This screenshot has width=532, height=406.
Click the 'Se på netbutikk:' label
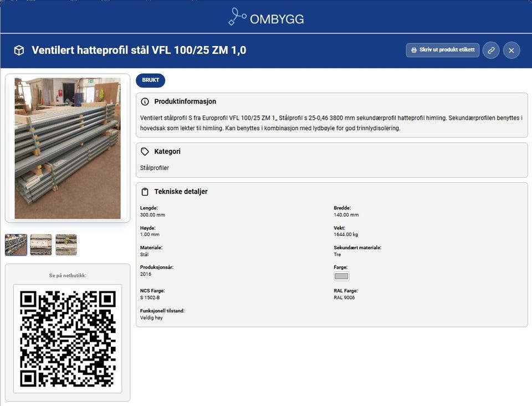(68, 275)
